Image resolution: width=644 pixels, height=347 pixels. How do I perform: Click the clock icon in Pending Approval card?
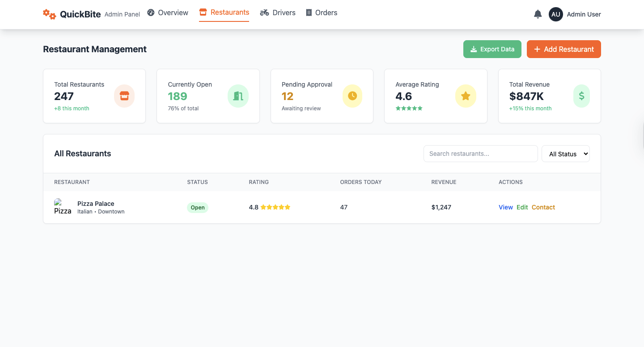click(x=352, y=96)
